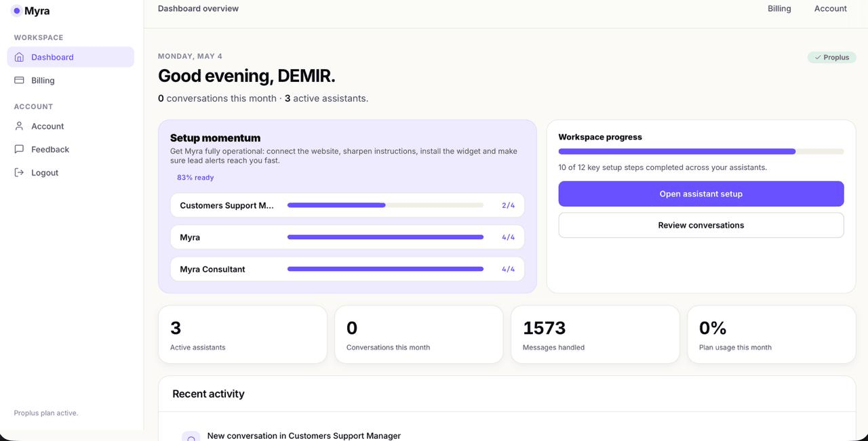
Task: Click the Conversations this month card
Action: tap(418, 335)
